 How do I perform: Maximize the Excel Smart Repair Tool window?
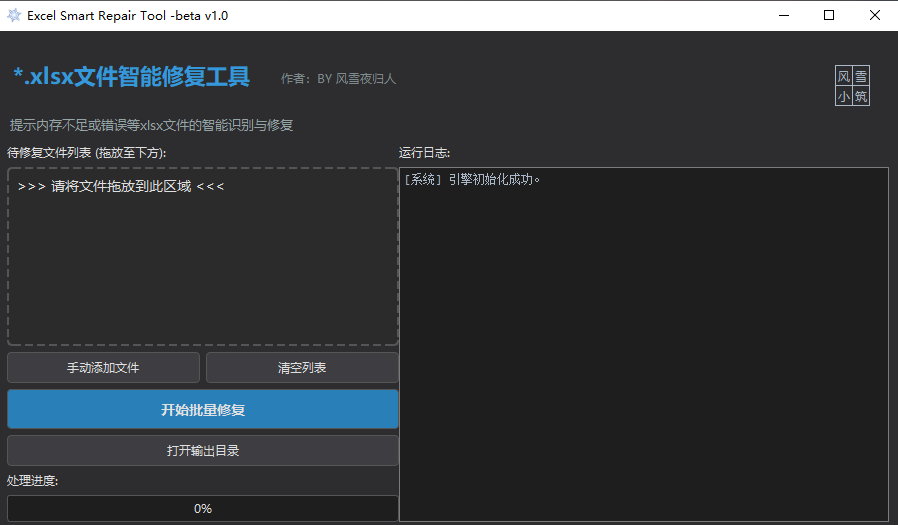point(829,15)
